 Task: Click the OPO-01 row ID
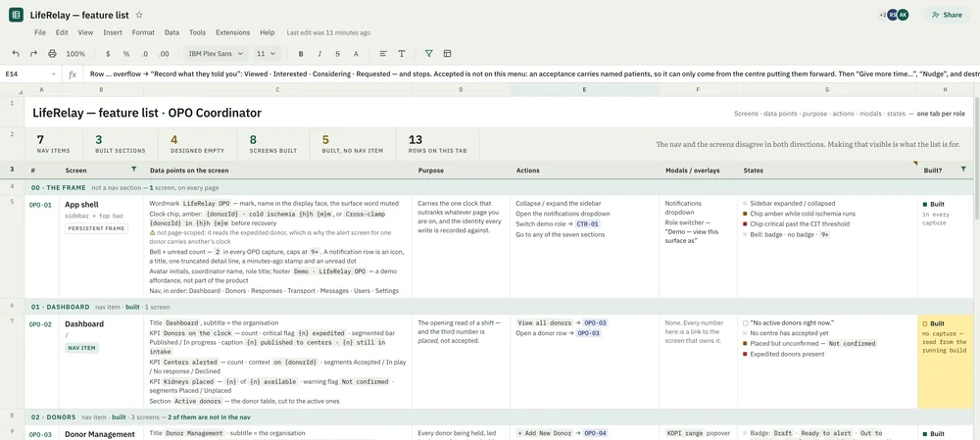tap(39, 205)
